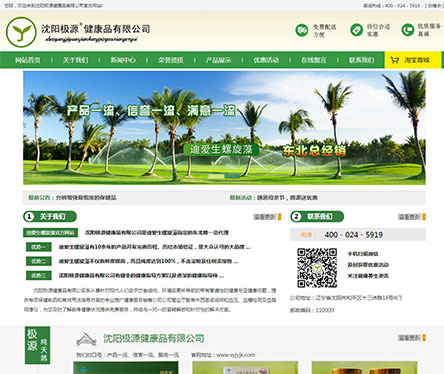Open the middle product thumbnail at bottom

245,368
